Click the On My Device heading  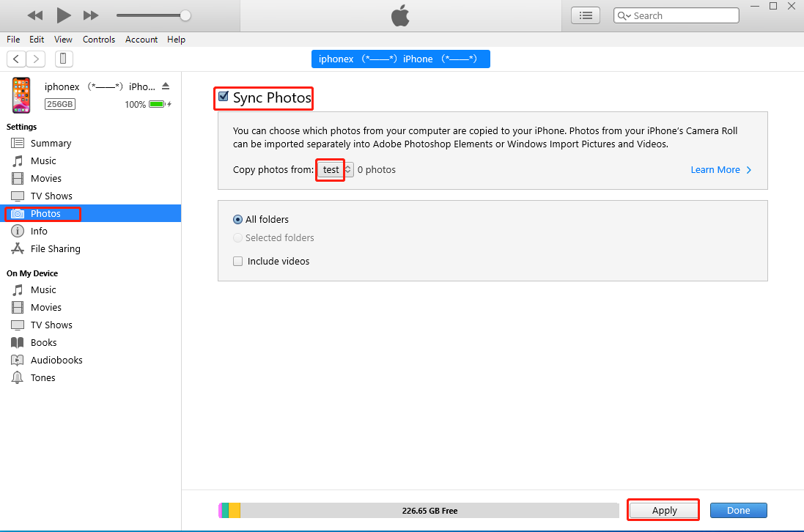pyautogui.click(x=32, y=273)
